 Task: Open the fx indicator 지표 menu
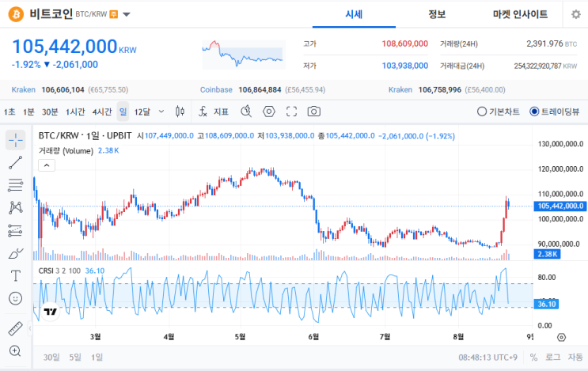click(213, 112)
